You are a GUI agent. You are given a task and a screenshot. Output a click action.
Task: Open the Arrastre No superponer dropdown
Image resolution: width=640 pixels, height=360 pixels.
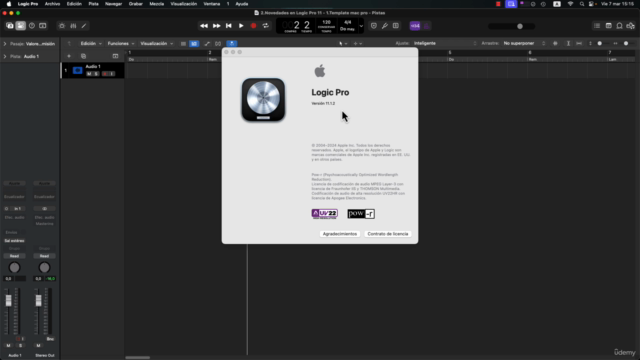[524, 43]
